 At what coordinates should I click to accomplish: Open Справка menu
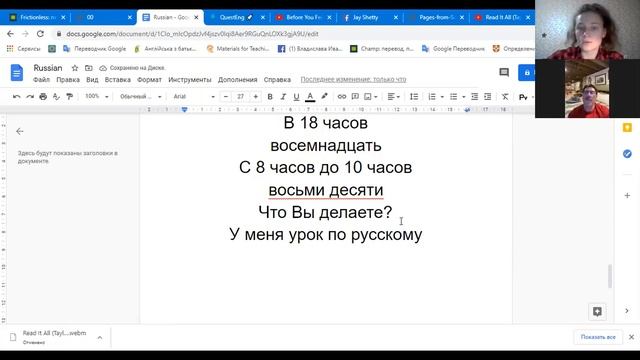point(277,80)
